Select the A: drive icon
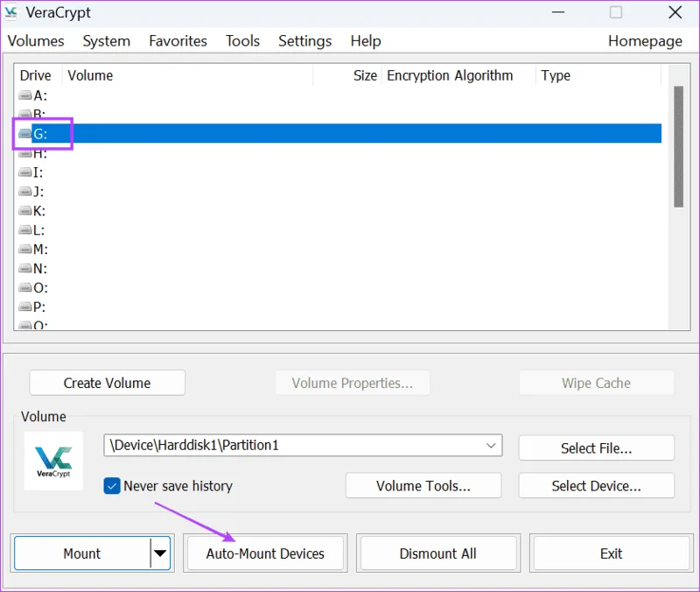The image size is (700, 592). pyautogui.click(x=25, y=95)
